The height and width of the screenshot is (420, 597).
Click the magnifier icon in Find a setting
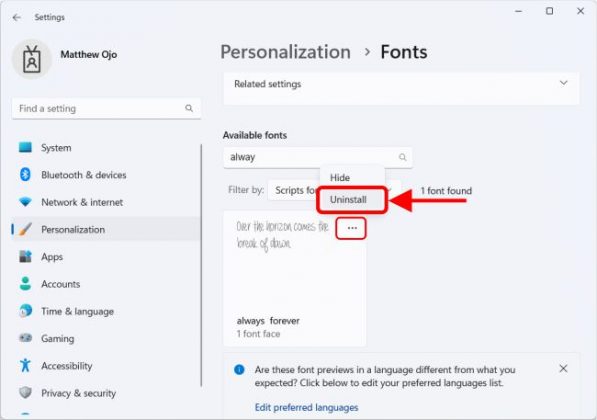(x=189, y=109)
